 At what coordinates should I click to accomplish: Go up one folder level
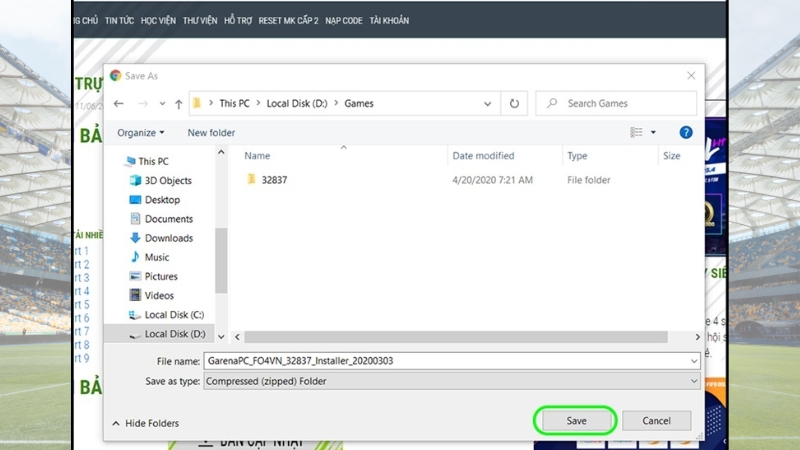pos(179,104)
